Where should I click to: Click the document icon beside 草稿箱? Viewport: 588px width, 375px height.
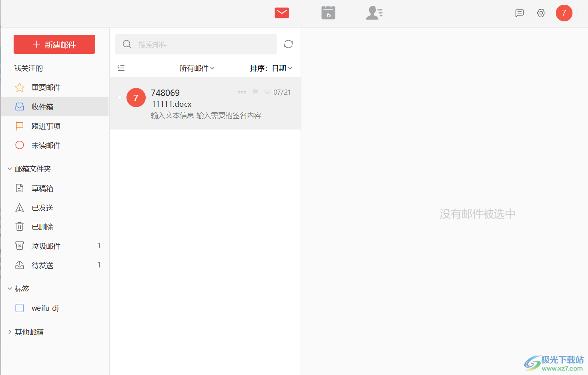(x=20, y=188)
